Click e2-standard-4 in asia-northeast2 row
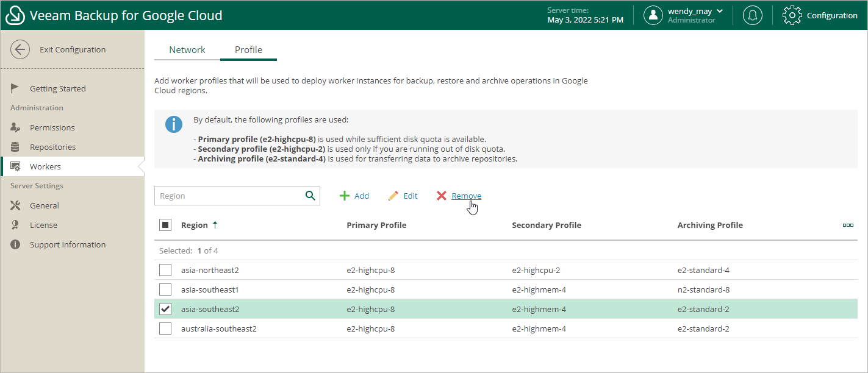This screenshot has height=373, width=868. click(x=703, y=270)
